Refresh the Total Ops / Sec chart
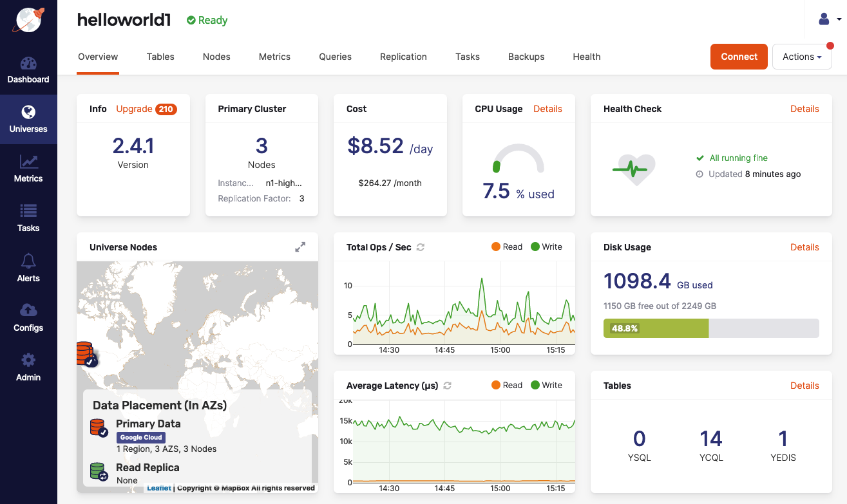 (421, 247)
